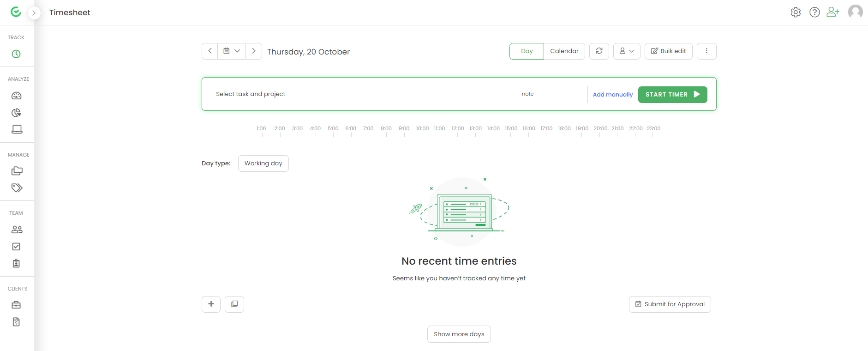
Task: Click the note input field
Action: [x=551, y=94]
